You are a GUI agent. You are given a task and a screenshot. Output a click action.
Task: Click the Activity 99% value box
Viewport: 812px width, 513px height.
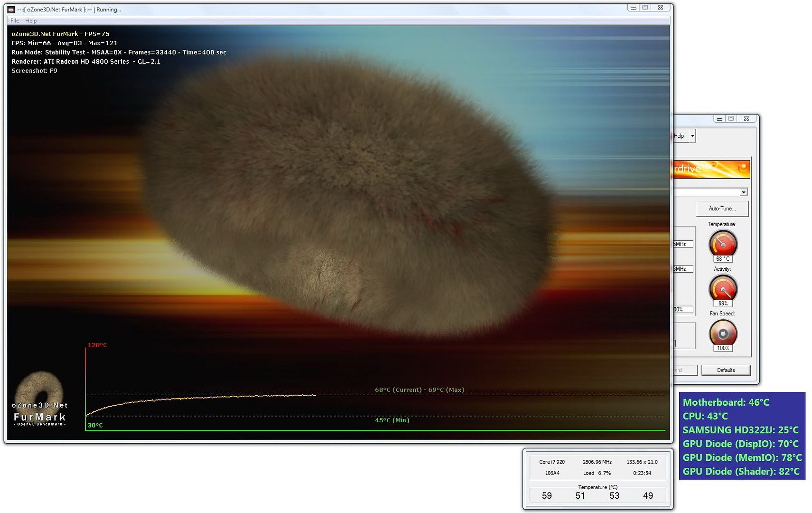[723, 304]
